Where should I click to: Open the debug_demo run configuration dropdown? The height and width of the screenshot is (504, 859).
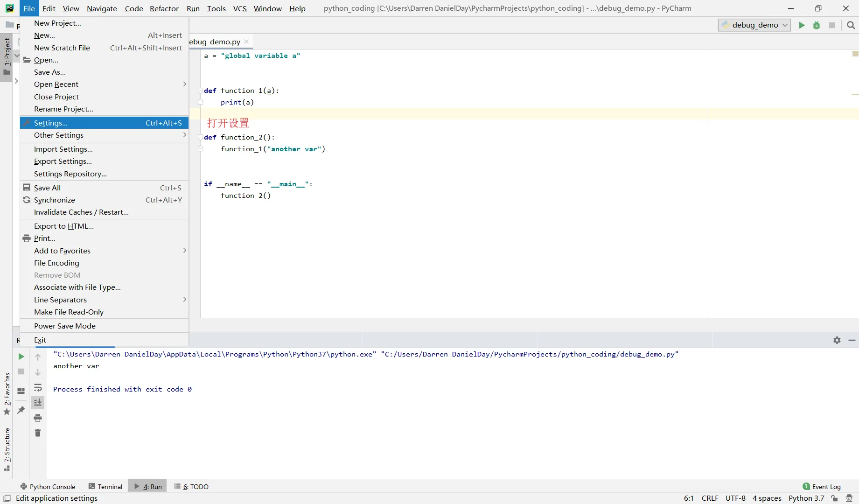tap(754, 25)
